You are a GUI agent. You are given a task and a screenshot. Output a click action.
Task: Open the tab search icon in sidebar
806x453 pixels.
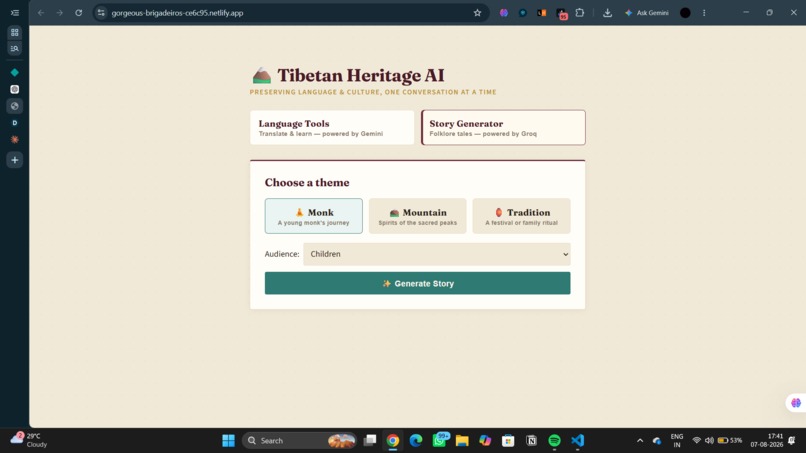[14, 48]
